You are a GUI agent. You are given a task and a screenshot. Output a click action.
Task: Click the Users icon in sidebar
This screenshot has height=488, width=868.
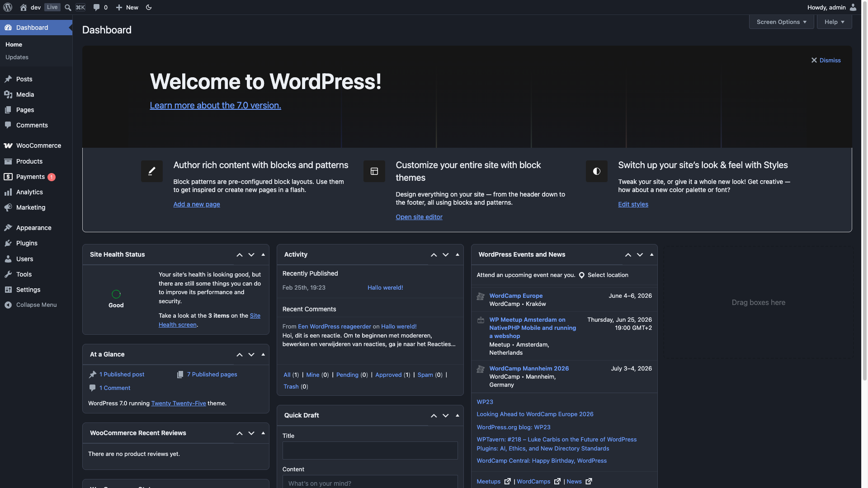point(8,259)
